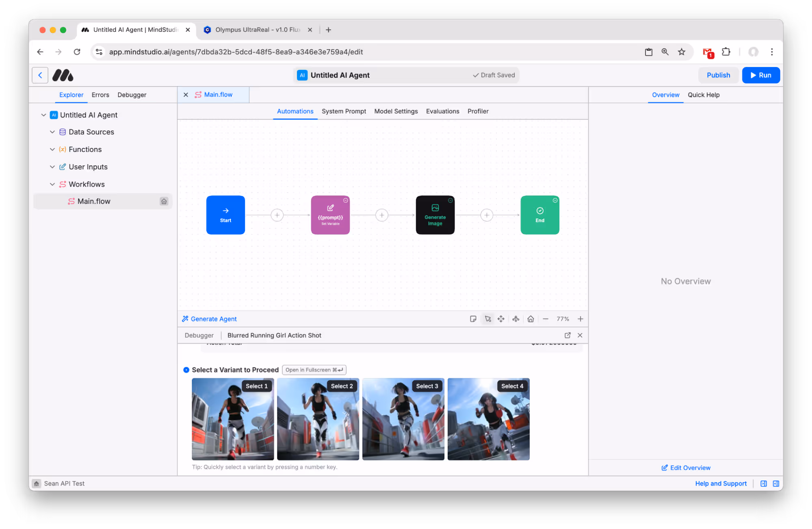Select the cursor tool in the canvas toolbar
The image size is (812, 529).
(487, 319)
